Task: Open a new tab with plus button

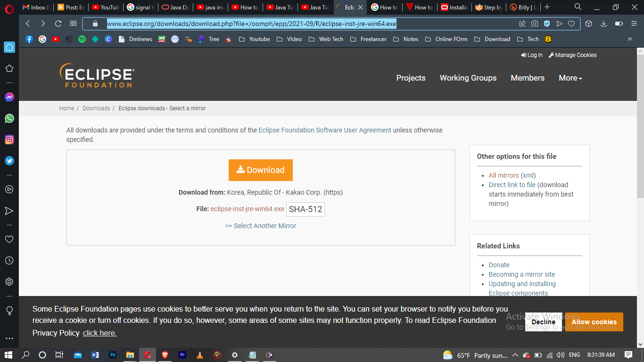Action: (x=547, y=7)
